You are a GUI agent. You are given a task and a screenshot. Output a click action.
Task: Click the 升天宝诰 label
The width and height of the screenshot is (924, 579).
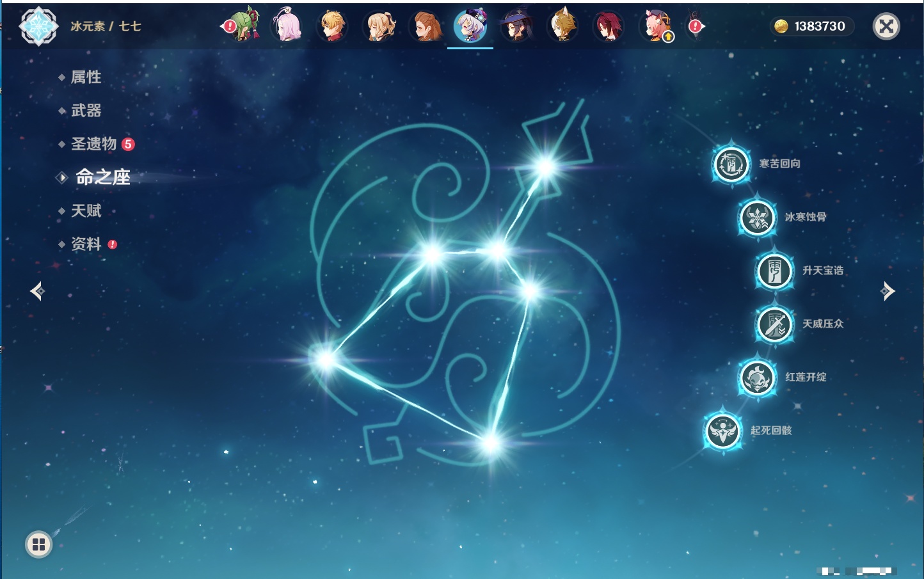coord(823,271)
